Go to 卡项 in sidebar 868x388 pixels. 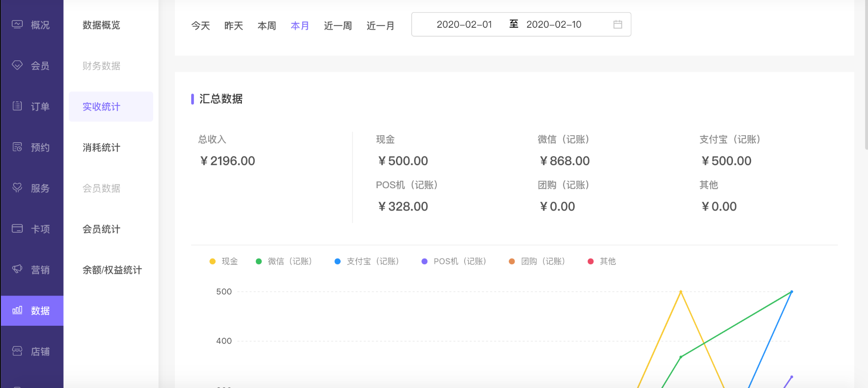32,229
